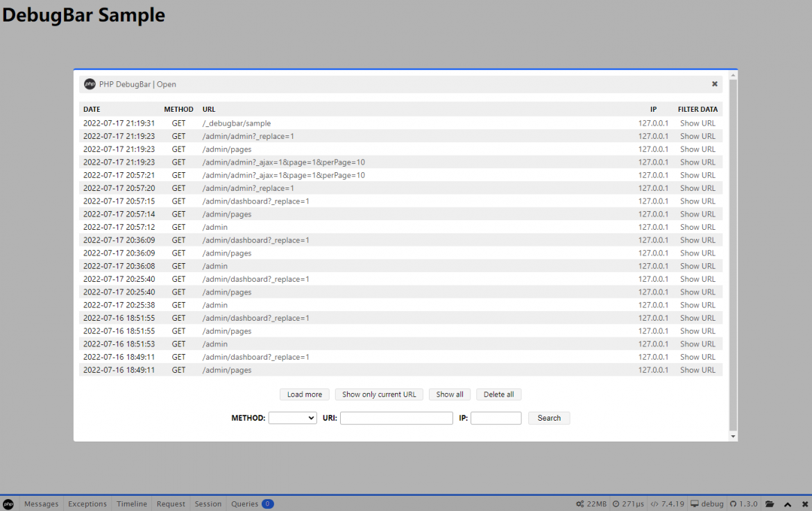This screenshot has height=511, width=812.
Task: Select ajax URL cell dated 21:19:23
Action: 284,162
